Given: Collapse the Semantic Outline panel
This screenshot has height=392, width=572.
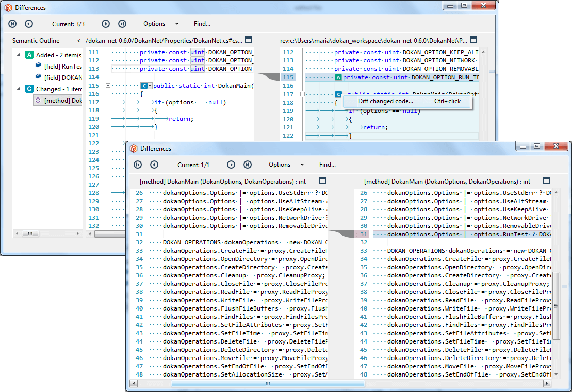Looking at the screenshot, I should click(x=78, y=40).
